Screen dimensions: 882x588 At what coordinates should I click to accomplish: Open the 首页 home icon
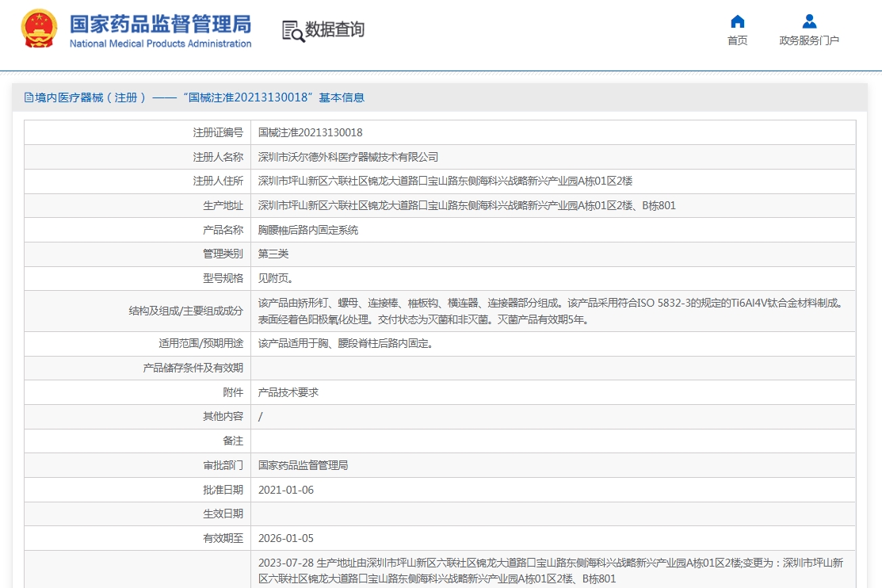738,21
